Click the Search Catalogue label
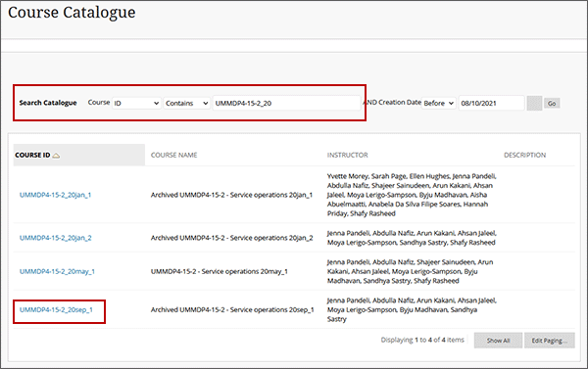The height and width of the screenshot is (369, 588). coord(48,103)
